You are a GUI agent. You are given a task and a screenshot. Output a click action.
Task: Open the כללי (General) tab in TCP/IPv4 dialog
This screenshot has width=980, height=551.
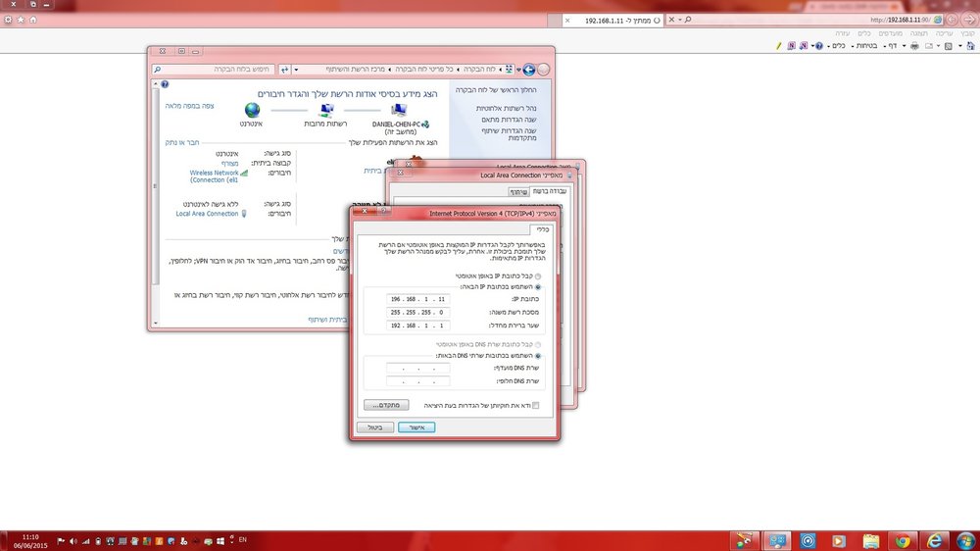543,229
